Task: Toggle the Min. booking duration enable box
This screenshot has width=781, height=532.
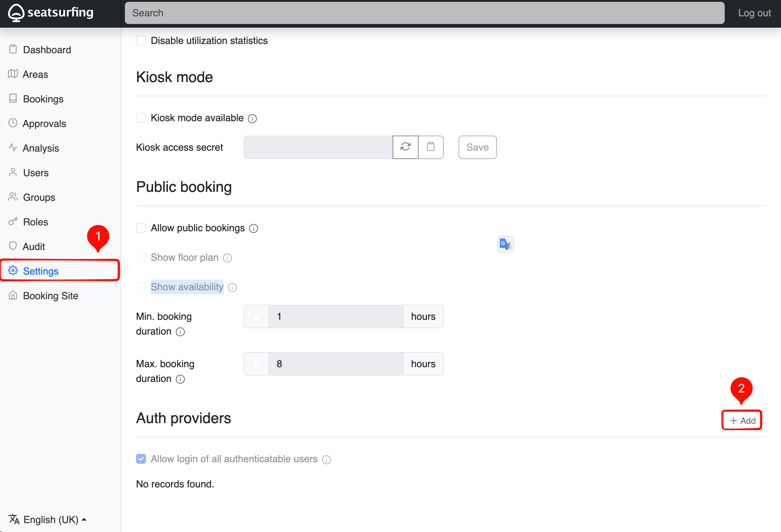Action: [256, 317]
